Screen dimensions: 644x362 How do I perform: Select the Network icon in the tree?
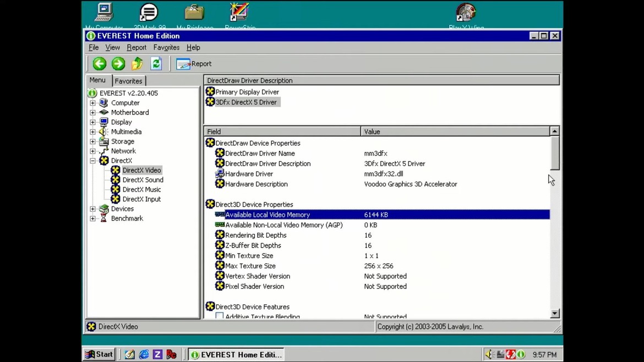pos(104,151)
